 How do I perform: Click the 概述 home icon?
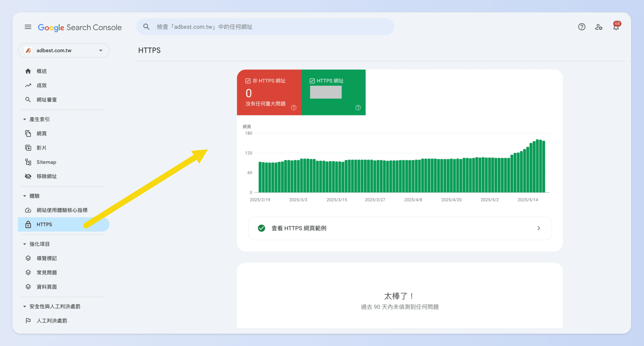pos(28,71)
